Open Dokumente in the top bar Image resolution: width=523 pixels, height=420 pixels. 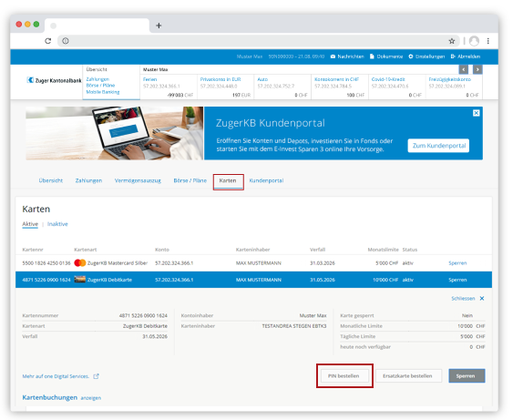386,56
